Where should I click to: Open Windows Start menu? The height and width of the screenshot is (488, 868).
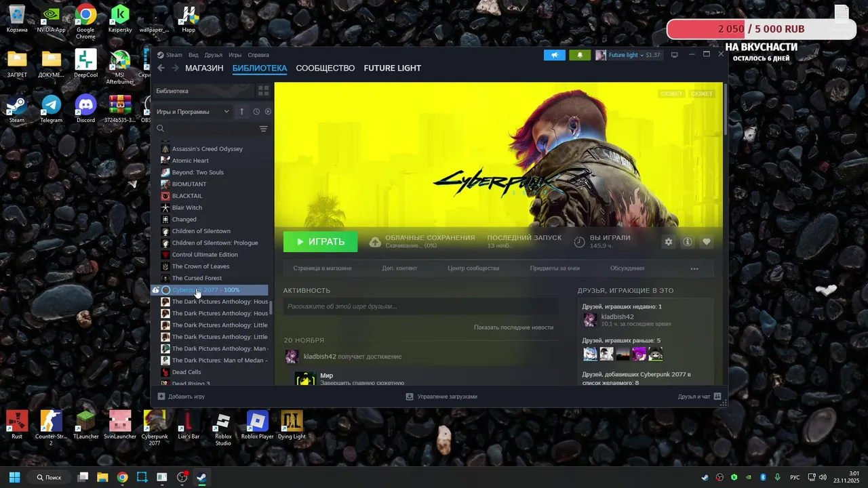(14, 477)
